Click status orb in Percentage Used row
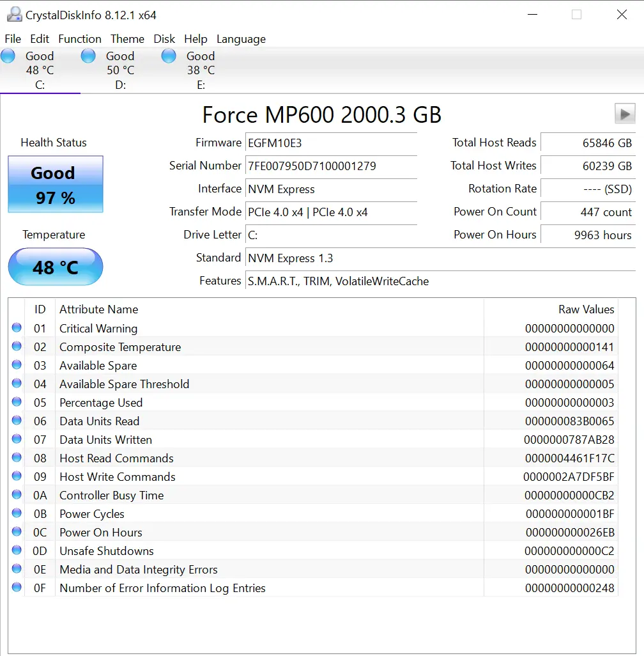The width and height of the screenshot is (644, 656). click(17, 402)
